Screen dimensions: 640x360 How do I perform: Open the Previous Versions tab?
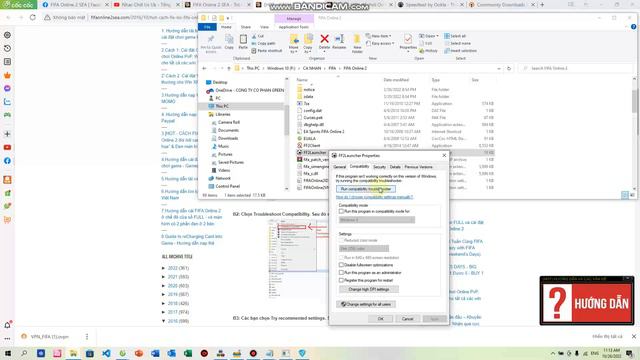point(418,167)
